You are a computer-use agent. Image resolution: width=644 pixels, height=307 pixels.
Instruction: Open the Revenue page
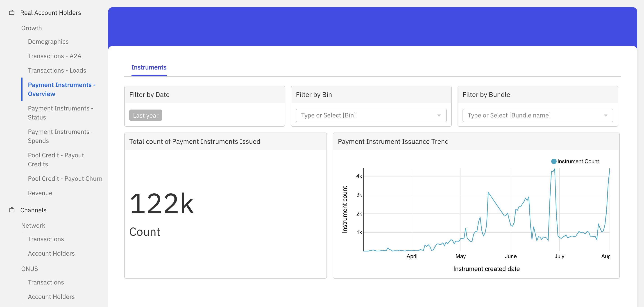tap(40, 193)
